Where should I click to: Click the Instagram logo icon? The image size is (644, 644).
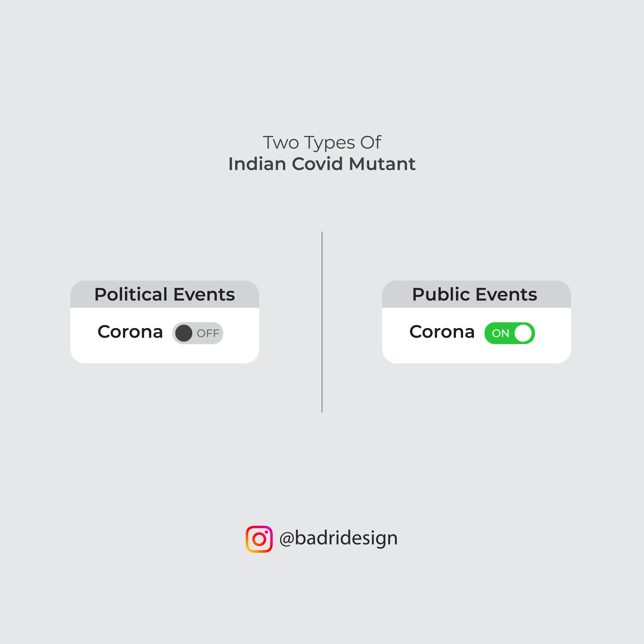[x=259, y=539]
